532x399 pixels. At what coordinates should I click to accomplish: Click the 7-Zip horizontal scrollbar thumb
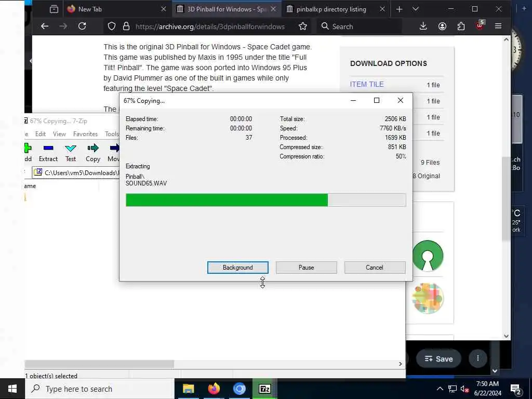tap(99, 364)
